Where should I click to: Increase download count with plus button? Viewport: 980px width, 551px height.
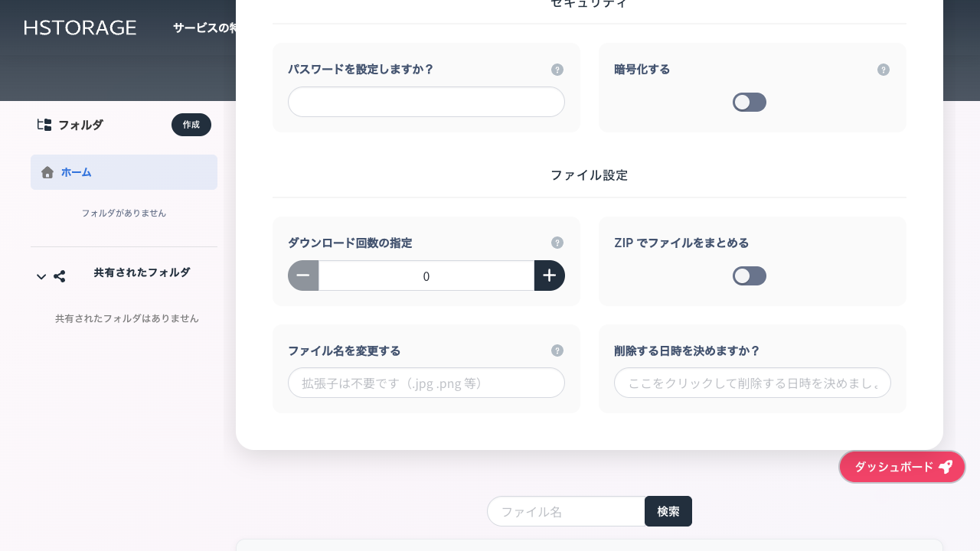550,275
